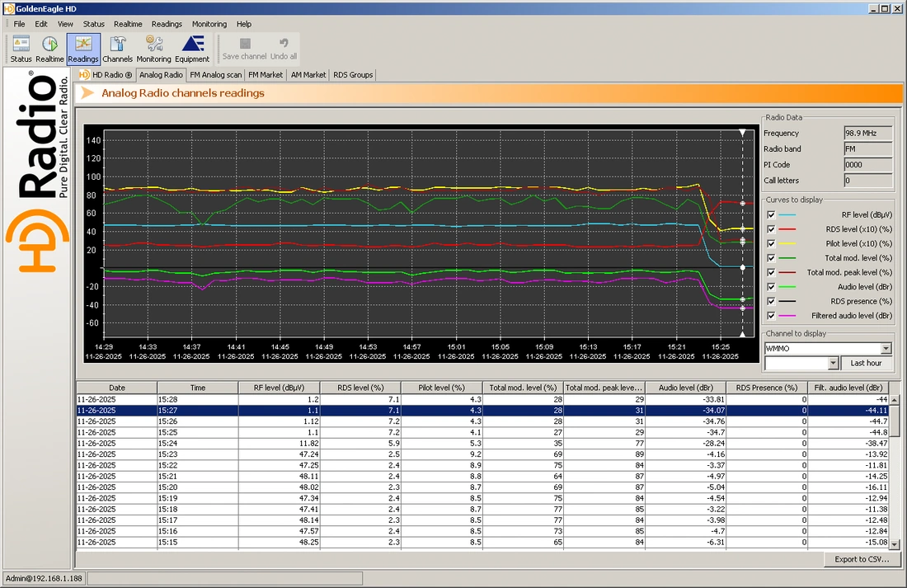Open the Monitoring menu
Screen dimensions: 907x588
[209, 24]
